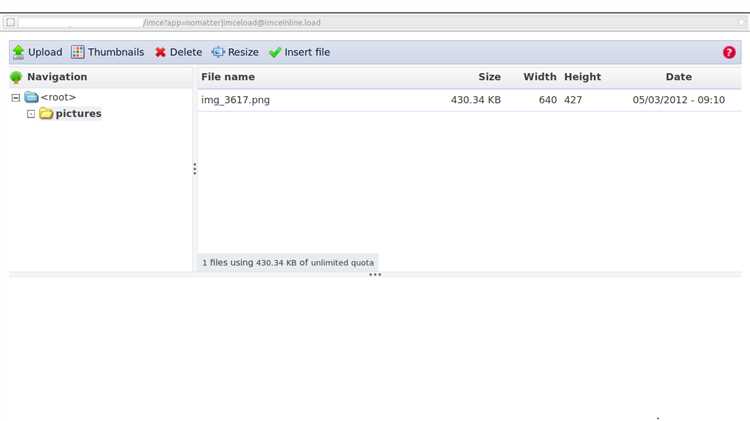Click the 640 width cell
The height and width of the screenshot is (421, 750).
(x=548, y=100)
